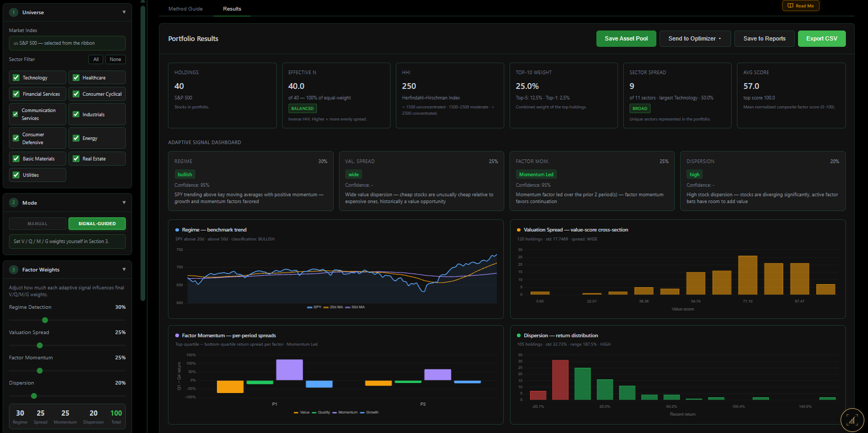Viewport: 868px width, 433px height.
Task: Click the Read Me book icon
Action: pos(790,6)
